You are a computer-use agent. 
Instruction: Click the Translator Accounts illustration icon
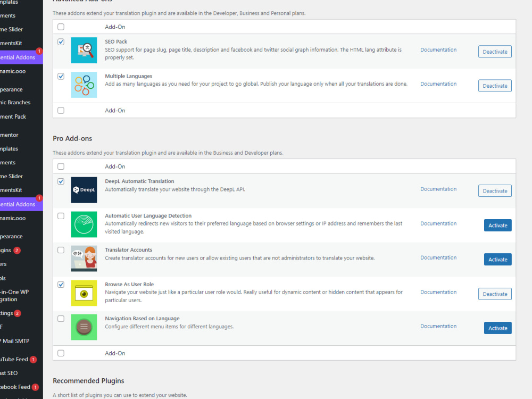(84, 259)
